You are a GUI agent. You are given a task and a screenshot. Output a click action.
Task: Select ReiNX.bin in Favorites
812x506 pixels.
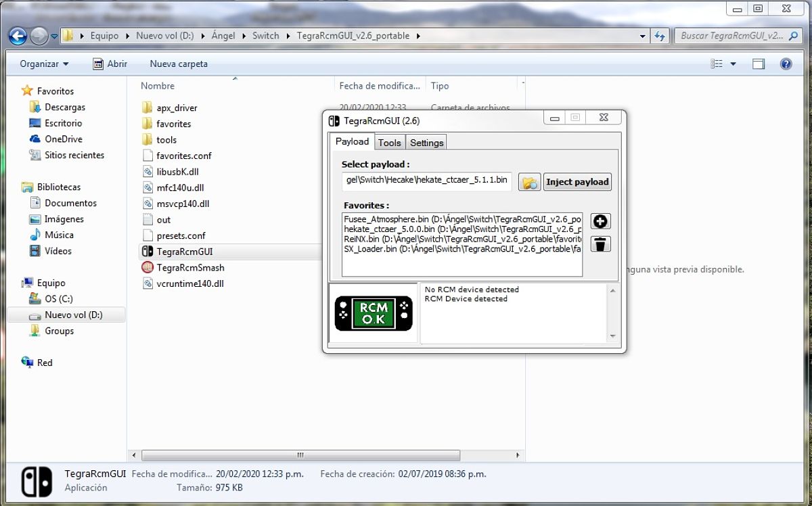462,239
